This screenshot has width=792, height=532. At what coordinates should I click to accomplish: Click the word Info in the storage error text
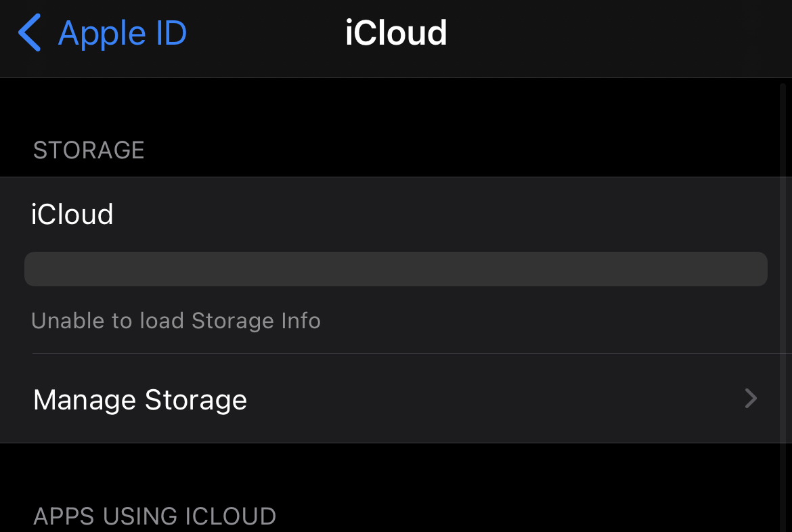[x=301, y=321]
